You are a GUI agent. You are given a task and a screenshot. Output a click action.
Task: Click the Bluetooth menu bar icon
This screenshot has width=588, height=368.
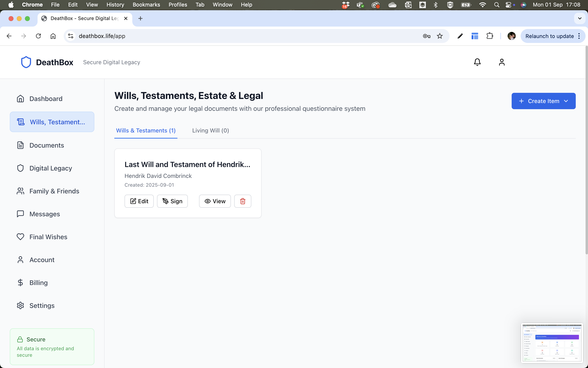pos(436,5)
